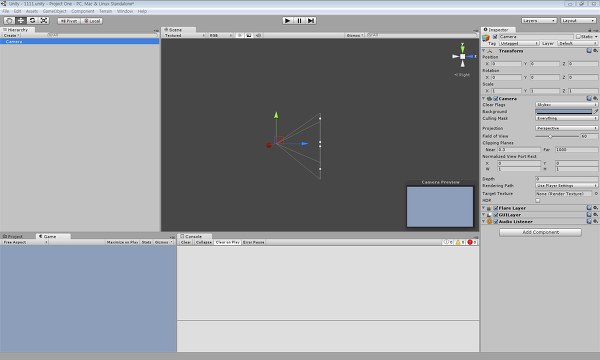
Task: Click the scene orientation gizmo
Action: click(x=463, y=56)
